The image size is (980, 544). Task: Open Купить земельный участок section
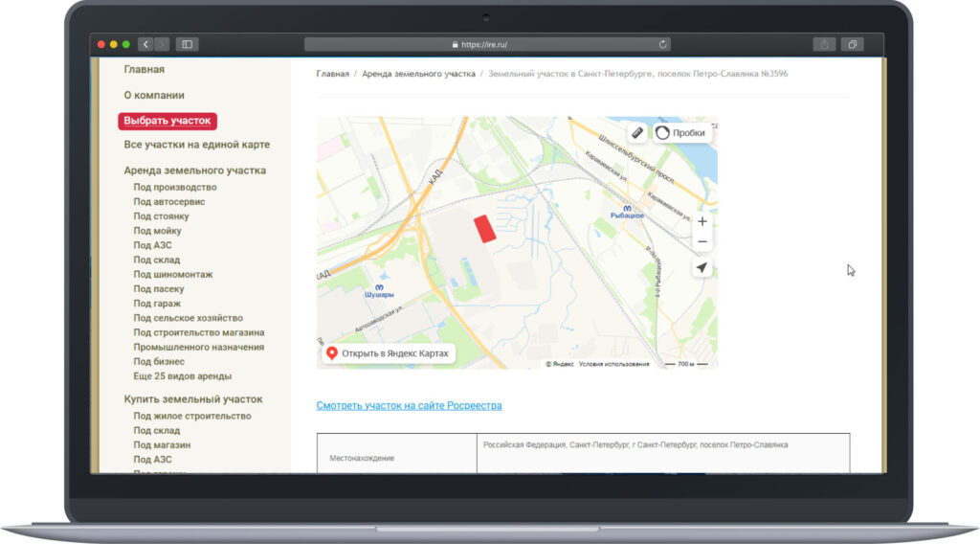pos(193,399)
